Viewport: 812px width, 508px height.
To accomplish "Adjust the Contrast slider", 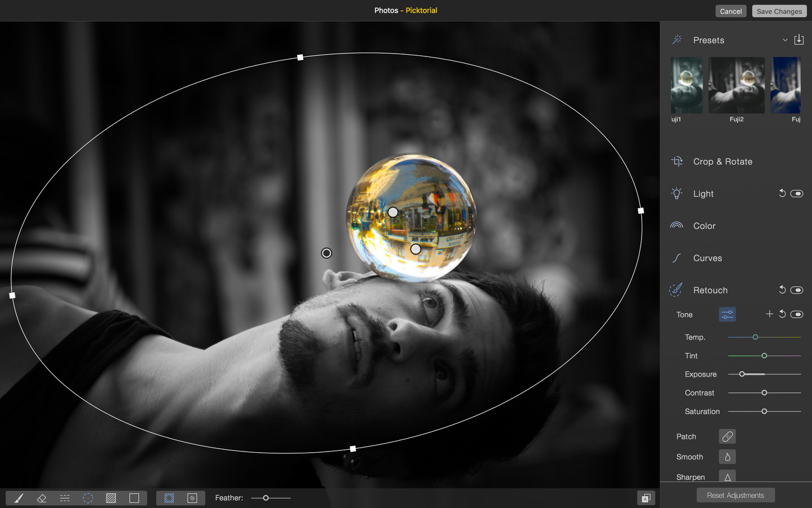I will (764, 393).
